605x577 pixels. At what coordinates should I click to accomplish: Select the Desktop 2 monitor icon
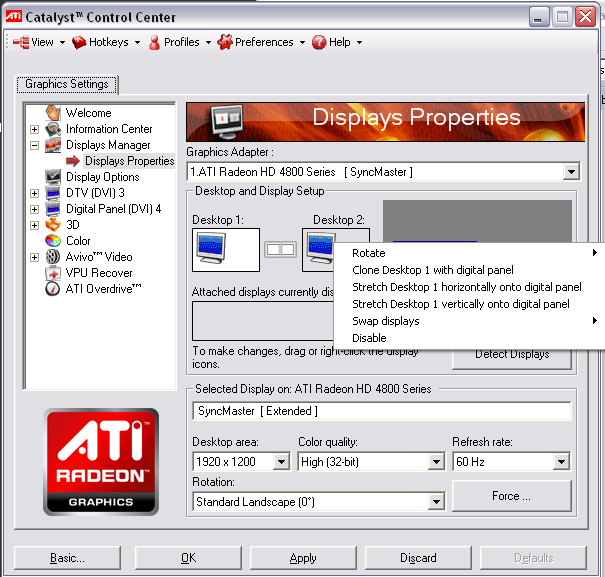pos(320,249)
